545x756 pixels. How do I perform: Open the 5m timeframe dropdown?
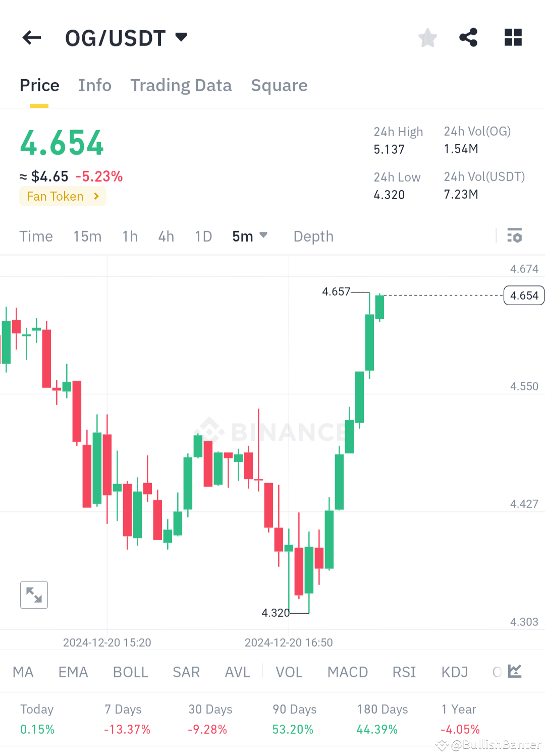point(250,236)
